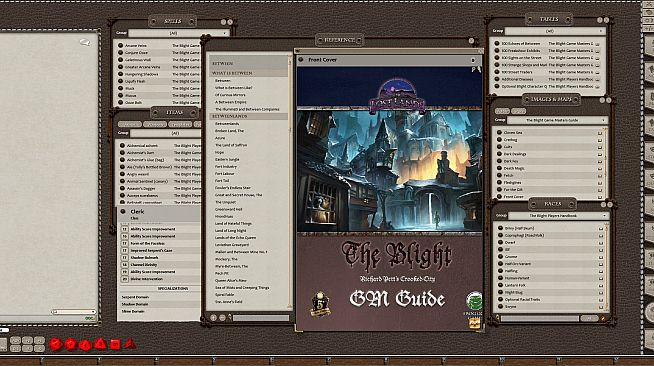Click Images & Maps list scrollbar
The width and height of the screenshot is (654, 366).
pyautogui.click(x=606, y=163)
